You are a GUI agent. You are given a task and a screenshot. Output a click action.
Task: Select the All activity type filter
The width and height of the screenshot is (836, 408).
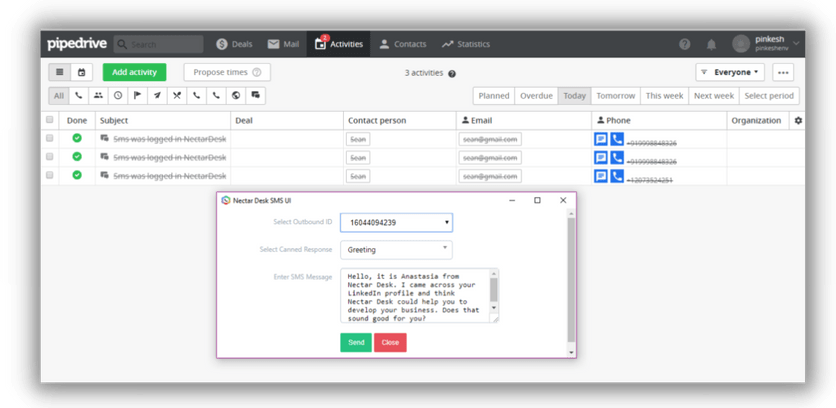(59, 95)
